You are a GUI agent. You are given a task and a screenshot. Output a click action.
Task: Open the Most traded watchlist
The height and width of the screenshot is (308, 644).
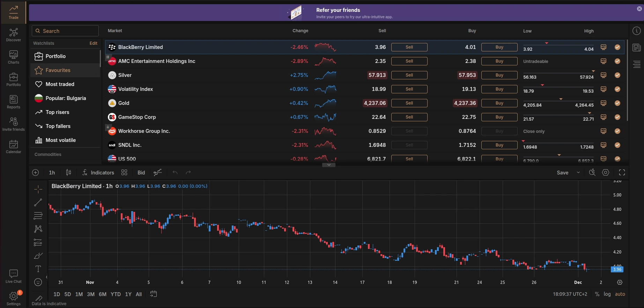65,84
